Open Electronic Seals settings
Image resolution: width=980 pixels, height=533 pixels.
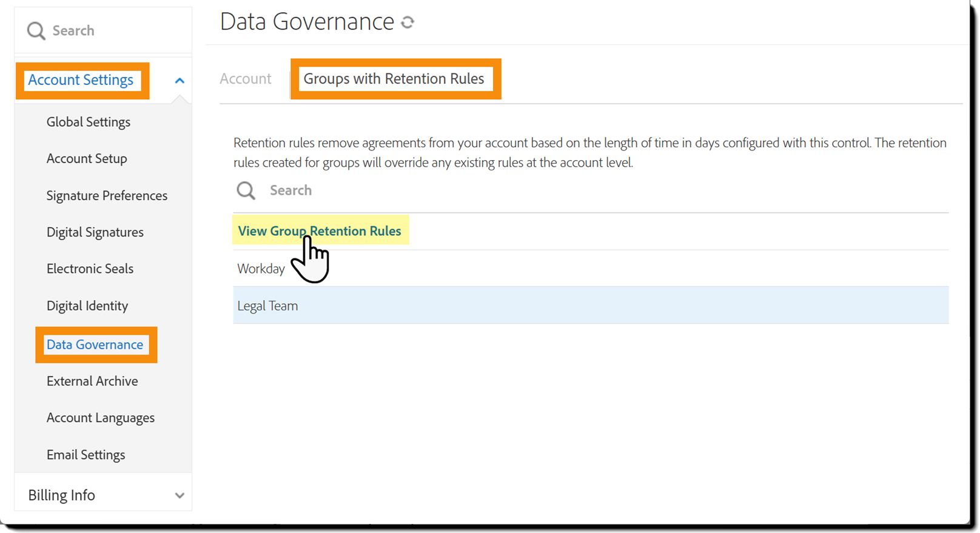pos(90,269)
